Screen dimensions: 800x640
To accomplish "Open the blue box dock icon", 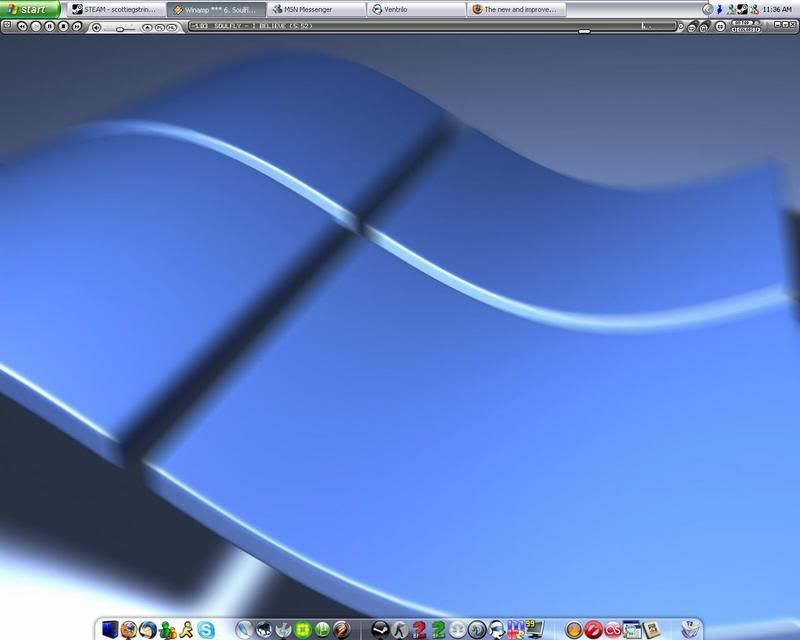I will [x=110, y=629].
